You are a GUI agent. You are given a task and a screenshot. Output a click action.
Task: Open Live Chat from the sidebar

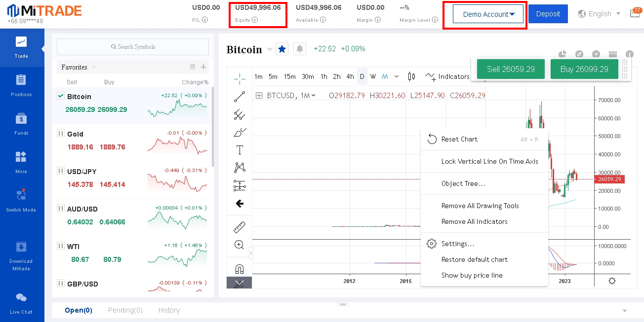coord(21,303)
